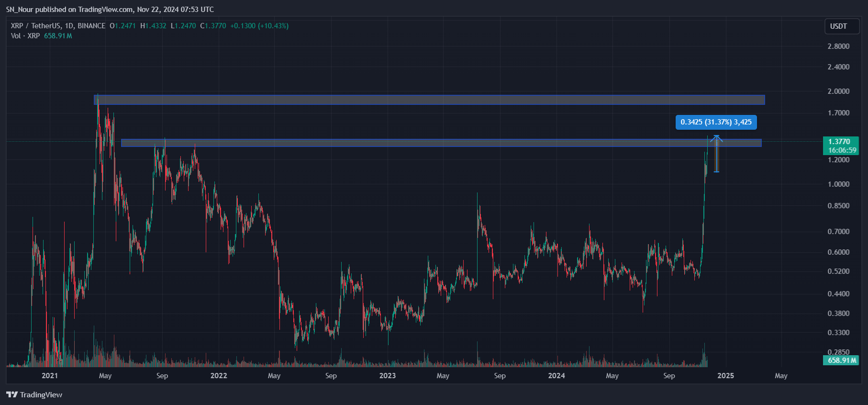This screenshot has width=868, height=405.
Task: Select the upper resistance zone rectangle near 2.0000
Action: [429, 100]
